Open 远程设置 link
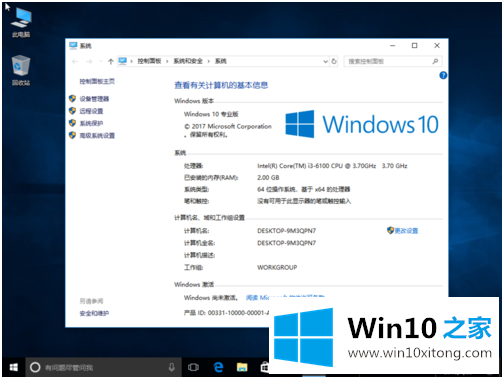Viewport: 504px width, 379px height. 91,111
